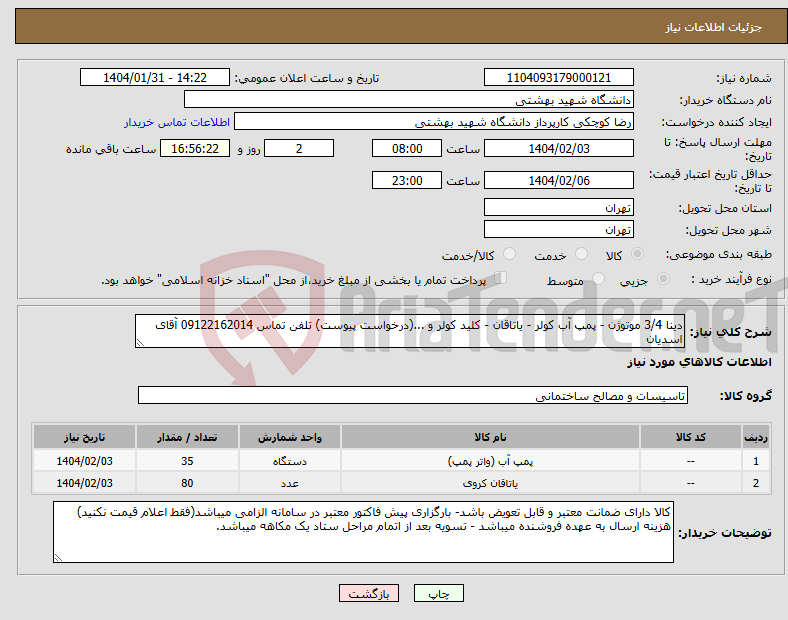Click the چاپ (print) button
Viewport: 788px width, 620px height.
[x=438, y=593]
